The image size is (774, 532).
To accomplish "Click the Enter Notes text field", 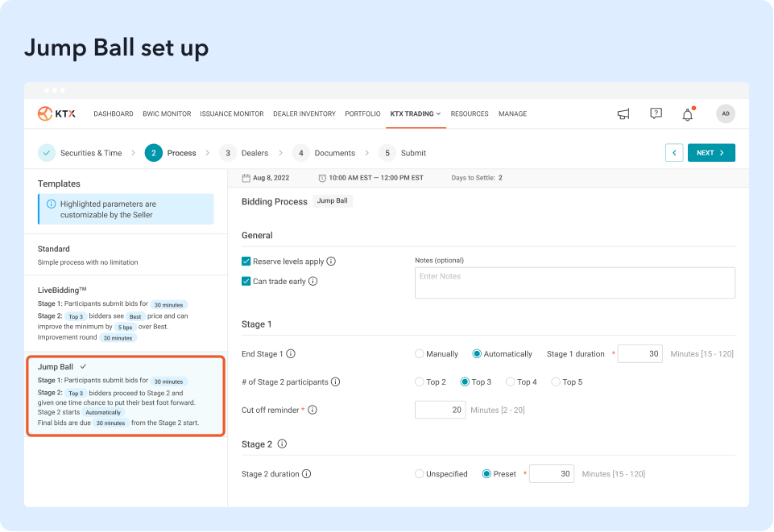I will coord(574,283).
